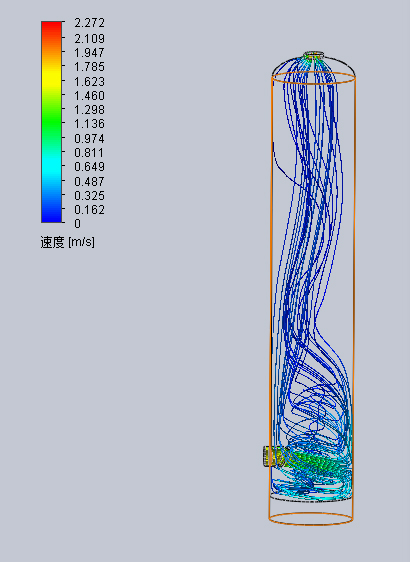
Task: Click the dark blue bottom of color bar
Action: click(52, 215)
